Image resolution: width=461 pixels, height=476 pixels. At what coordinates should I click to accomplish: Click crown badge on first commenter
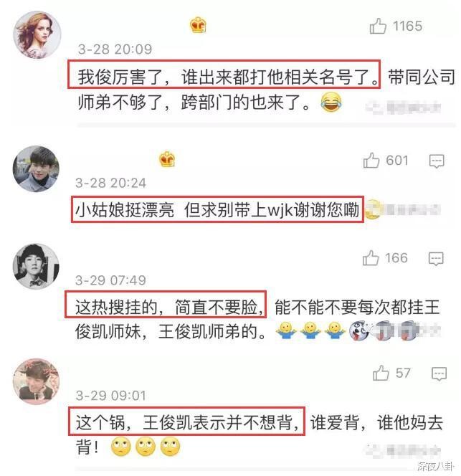pos(198,25)
